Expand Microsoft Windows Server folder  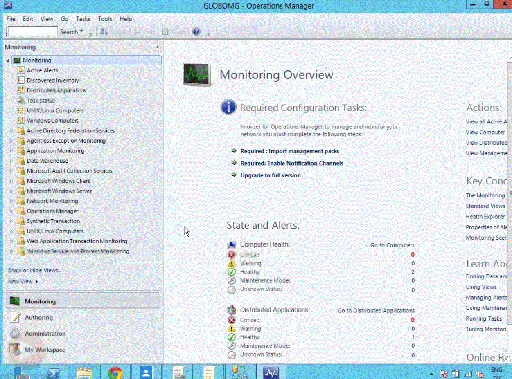11,191
